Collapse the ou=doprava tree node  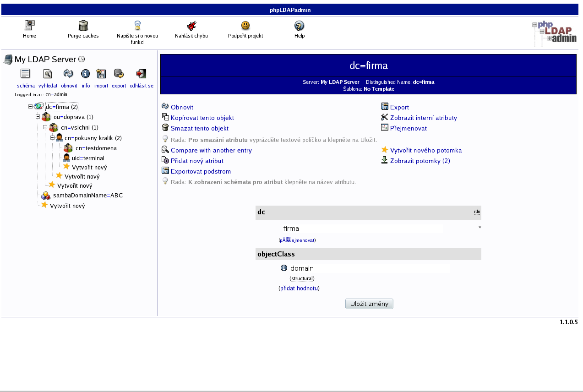pyautogui.click(x=38, y=116)
